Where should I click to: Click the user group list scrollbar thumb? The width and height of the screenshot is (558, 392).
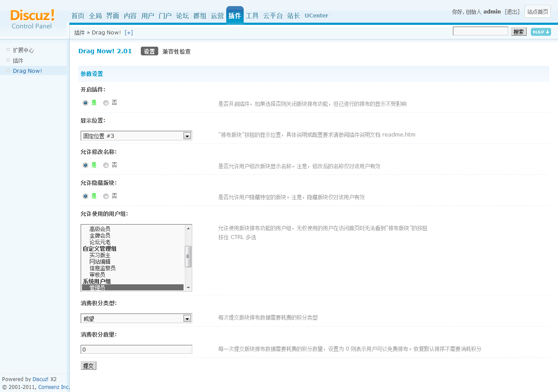(x=188, y=256)
